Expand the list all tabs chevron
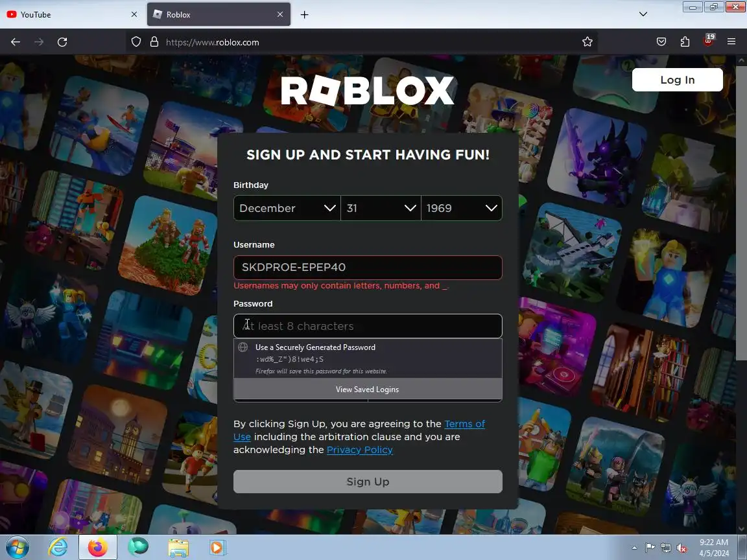This screenshot has width=747, height=560. pyautogui.click(x=643, y=14)
